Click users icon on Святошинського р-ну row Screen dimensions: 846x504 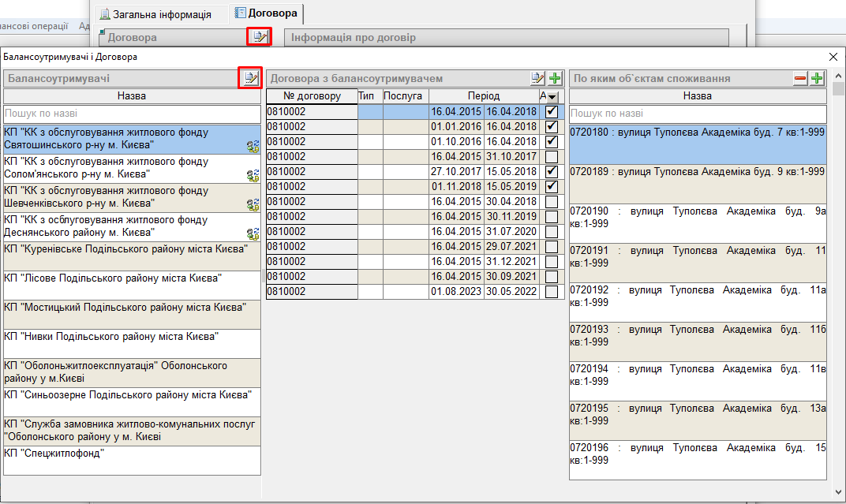253,146
